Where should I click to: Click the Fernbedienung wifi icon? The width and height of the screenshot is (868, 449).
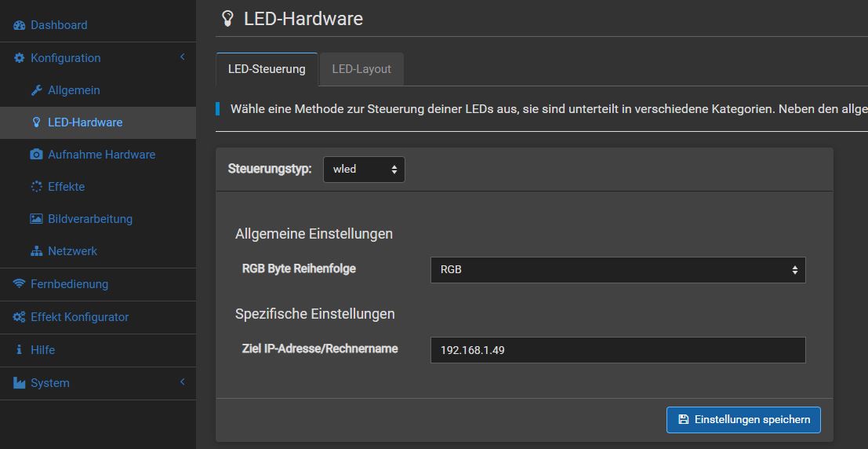click(x=20, y=284)
